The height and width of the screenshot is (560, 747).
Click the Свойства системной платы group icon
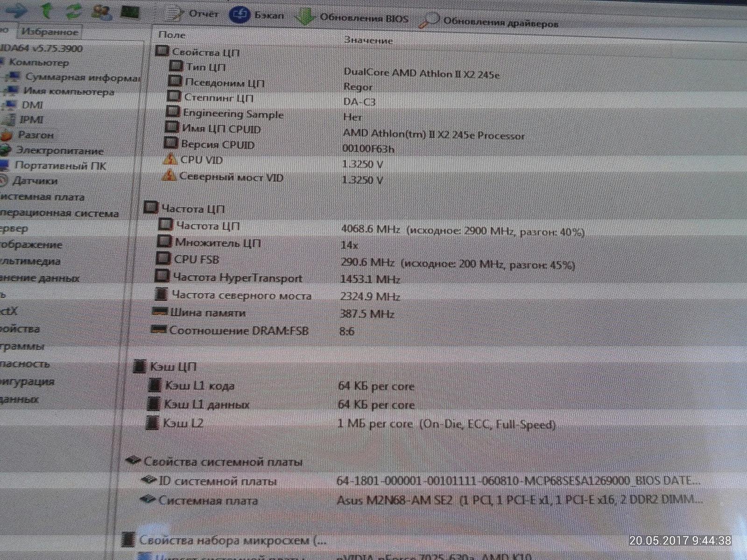coord(133,461)
